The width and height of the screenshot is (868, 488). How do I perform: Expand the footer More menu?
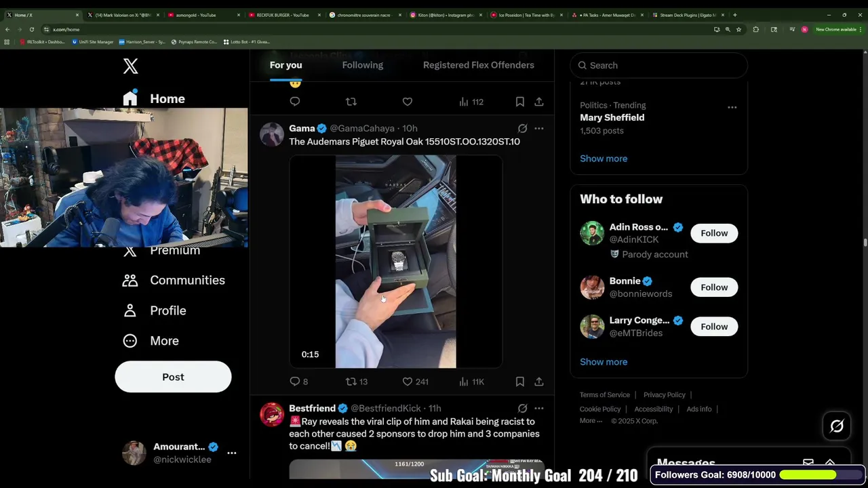click(x=591, y=421)
